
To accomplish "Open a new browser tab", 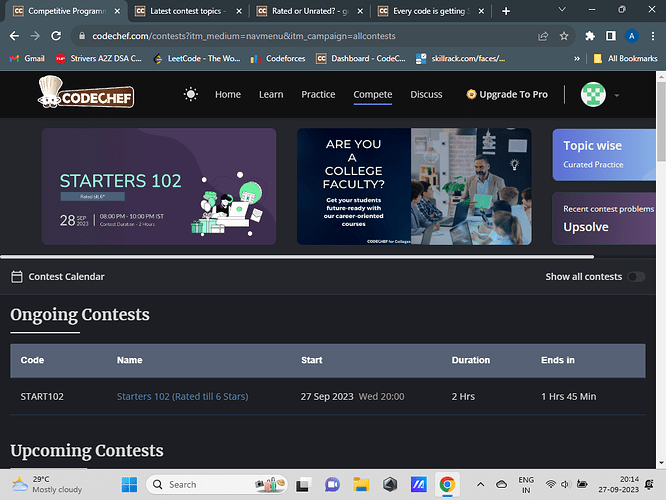I will tap(505, 11).
